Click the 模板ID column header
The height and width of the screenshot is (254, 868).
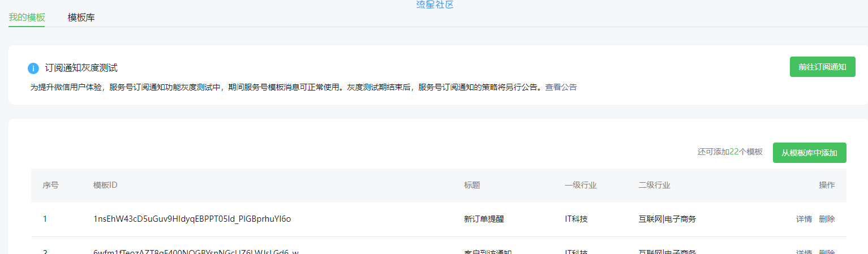(105, 185)
